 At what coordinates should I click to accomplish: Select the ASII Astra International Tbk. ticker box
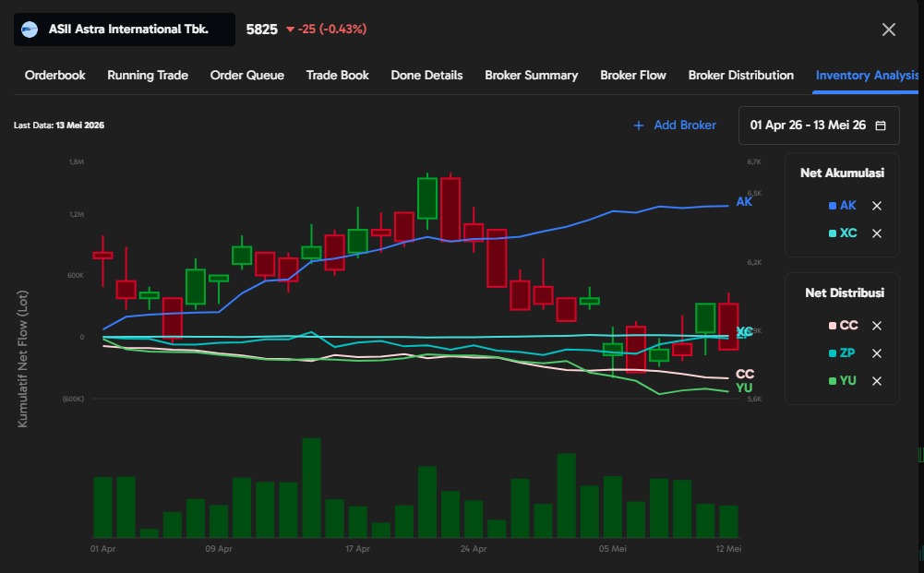tap(125, 30)
